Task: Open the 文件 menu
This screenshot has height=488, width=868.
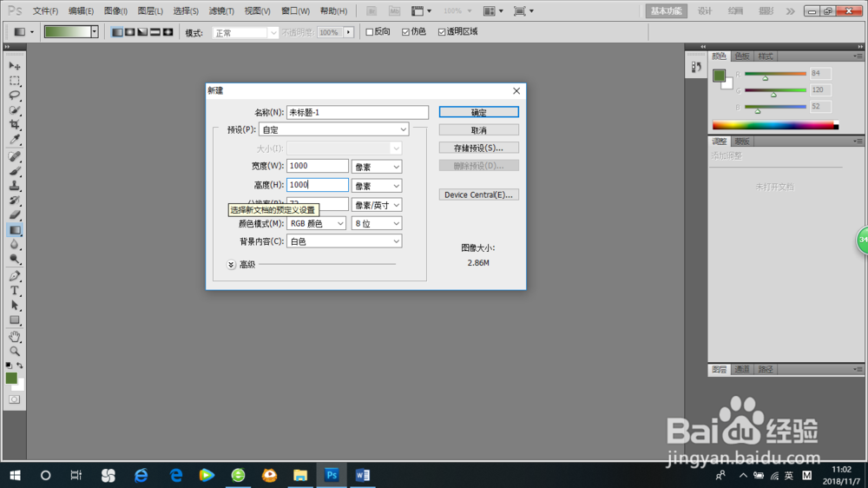Action: (x=45, y=11)
